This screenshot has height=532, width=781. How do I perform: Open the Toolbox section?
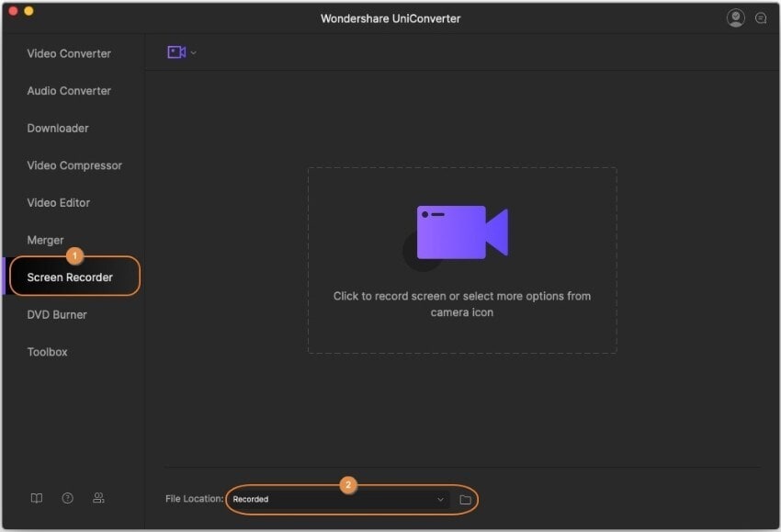47,352
